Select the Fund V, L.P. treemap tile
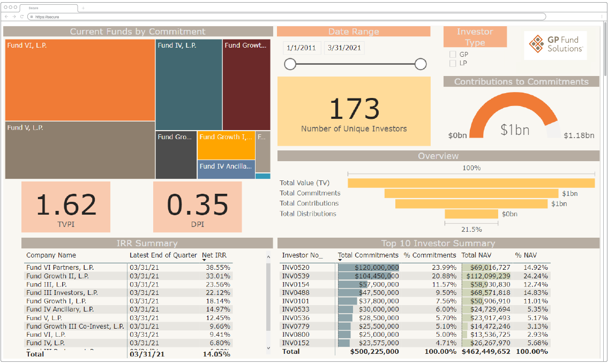The width and height of the screenshot is (608, 364). tap(80, 150)
